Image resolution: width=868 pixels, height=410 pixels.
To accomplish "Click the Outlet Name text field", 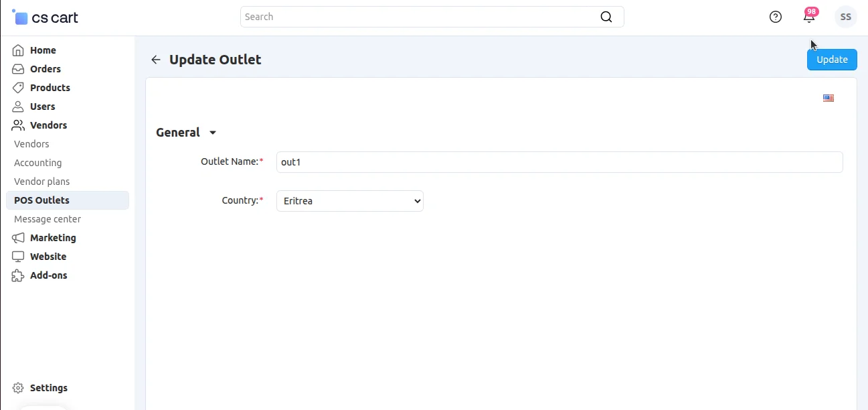I will pos(559,162).
